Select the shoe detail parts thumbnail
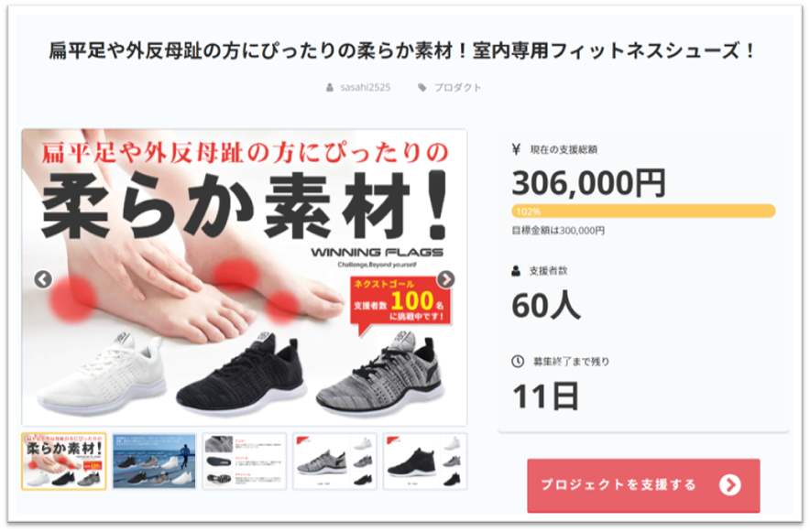This screenshot has height=532, width=810. (245, 461)
